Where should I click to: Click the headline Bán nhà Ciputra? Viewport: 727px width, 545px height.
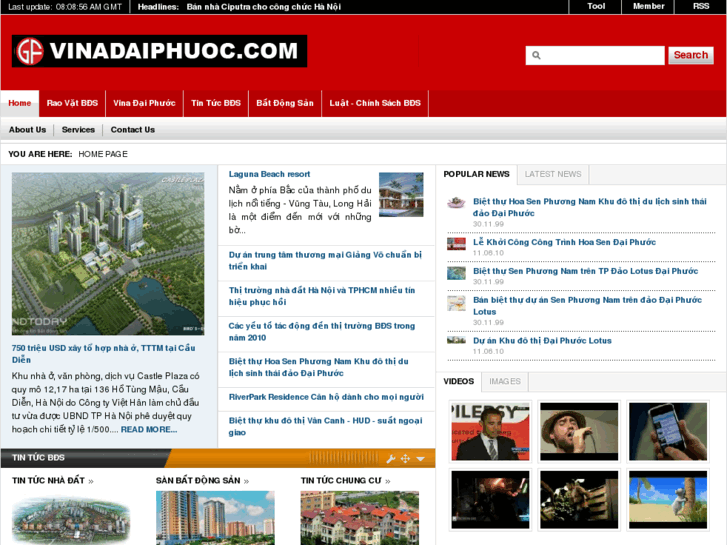tap(264, 7)
